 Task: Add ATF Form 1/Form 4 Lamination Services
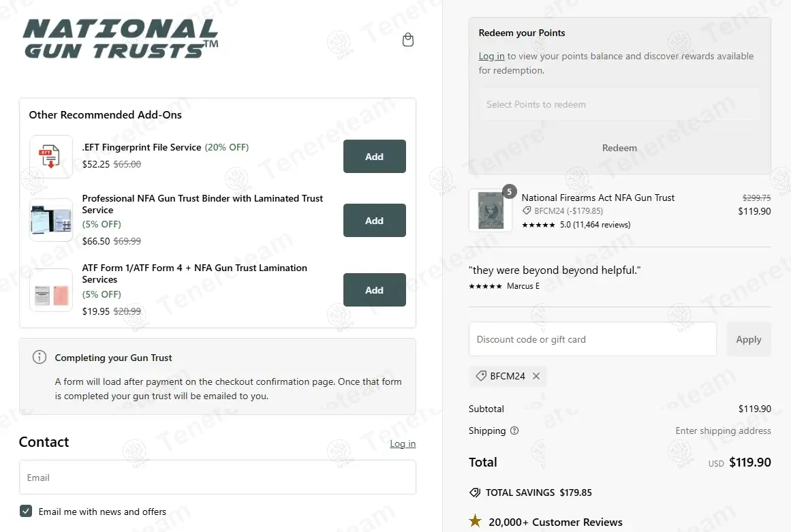374,290
